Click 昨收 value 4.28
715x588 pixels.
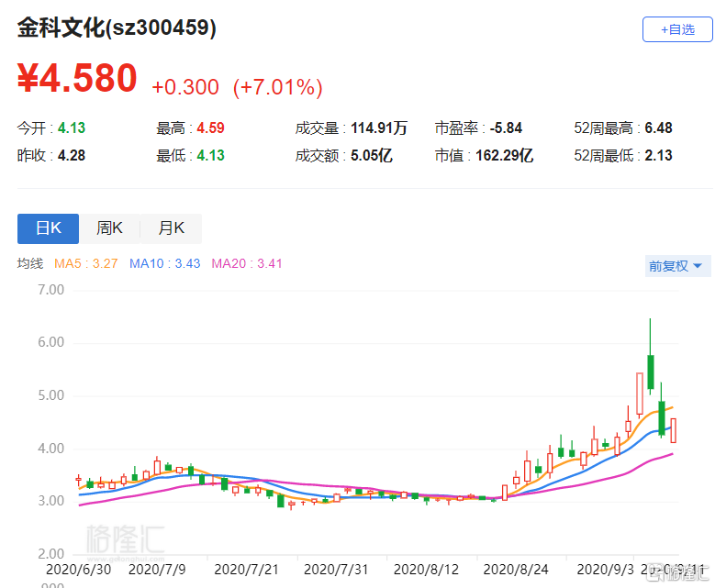[x=72, y=155]
